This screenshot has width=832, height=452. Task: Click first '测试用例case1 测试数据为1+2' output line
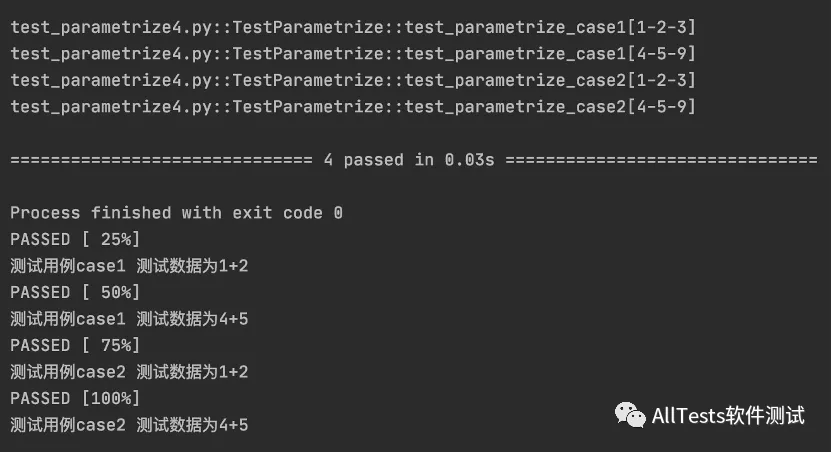click(129, 266)
